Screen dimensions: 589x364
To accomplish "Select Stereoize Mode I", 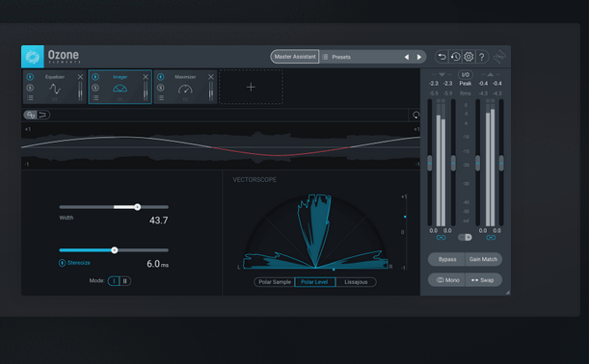I will click(x=114, y=281).
